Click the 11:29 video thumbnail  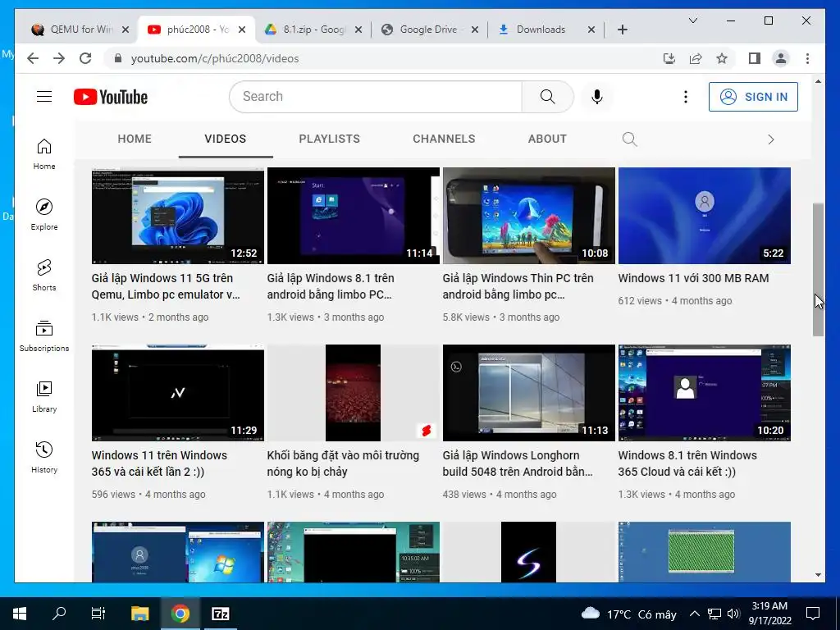click(x=178, y=393)
